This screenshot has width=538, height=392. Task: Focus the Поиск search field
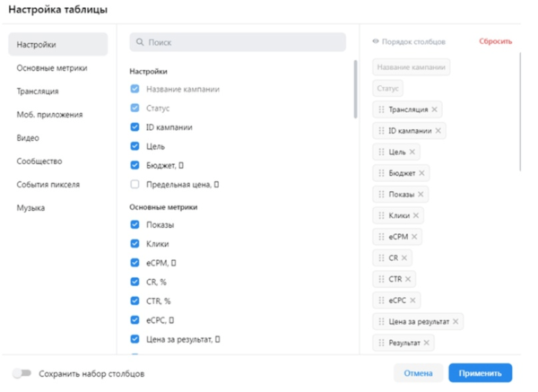(x=238, y=42)
